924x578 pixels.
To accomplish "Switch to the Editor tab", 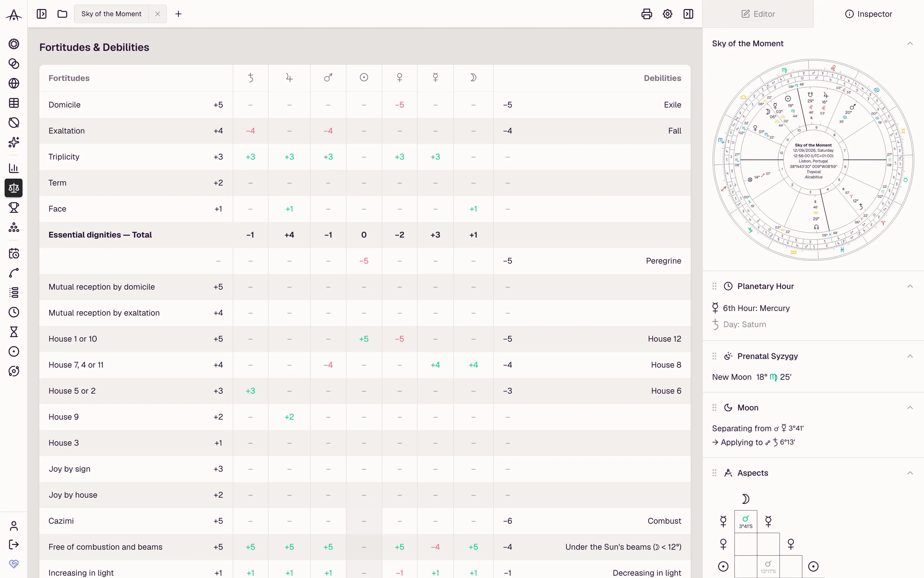I will point(758,14).
